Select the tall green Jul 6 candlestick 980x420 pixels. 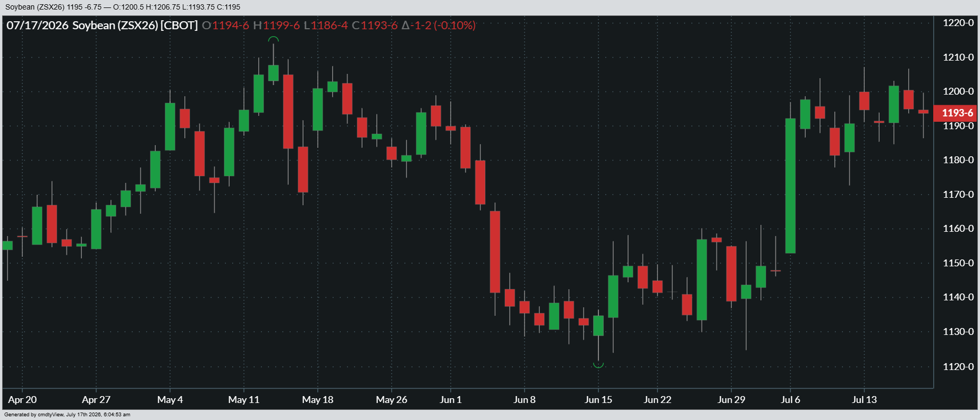click(x=790, y=186)
